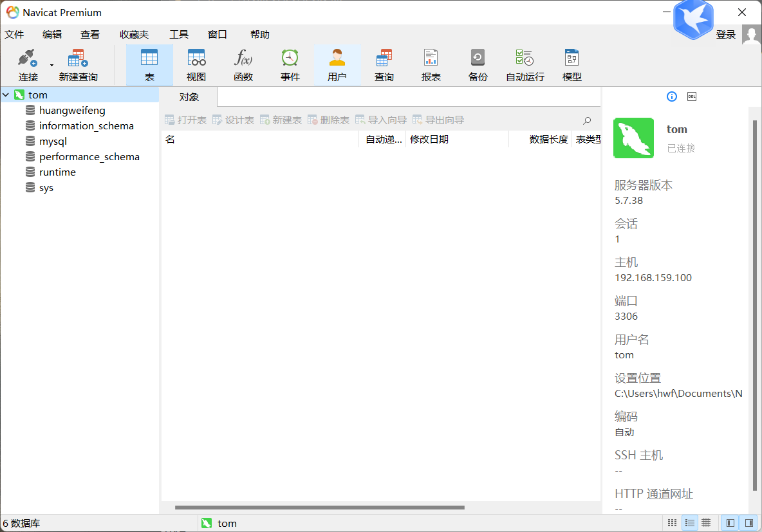Click 打开表 (Open Table) button
762x532 pixels.
pos(185,120)
